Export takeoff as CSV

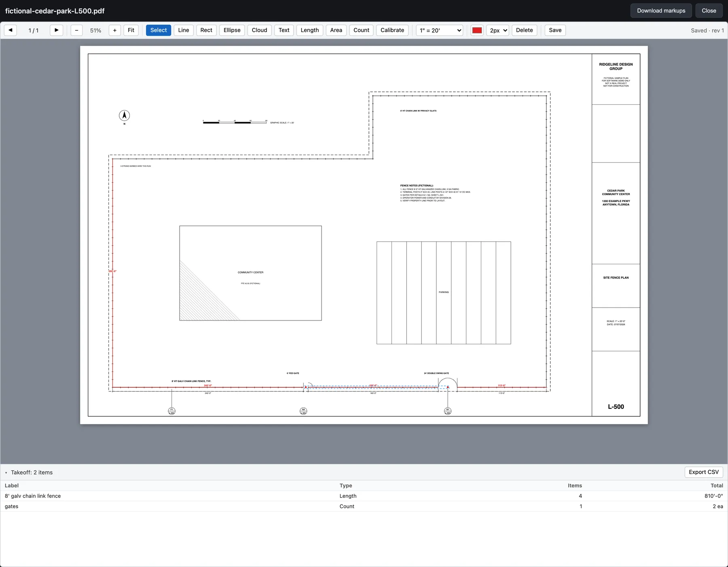pos(704,472)
